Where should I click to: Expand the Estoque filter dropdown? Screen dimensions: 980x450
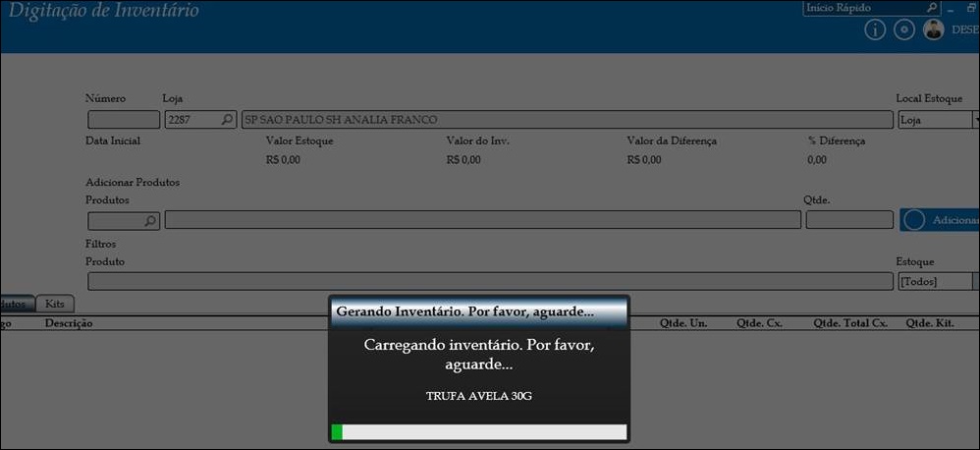(x=976, y=281)
